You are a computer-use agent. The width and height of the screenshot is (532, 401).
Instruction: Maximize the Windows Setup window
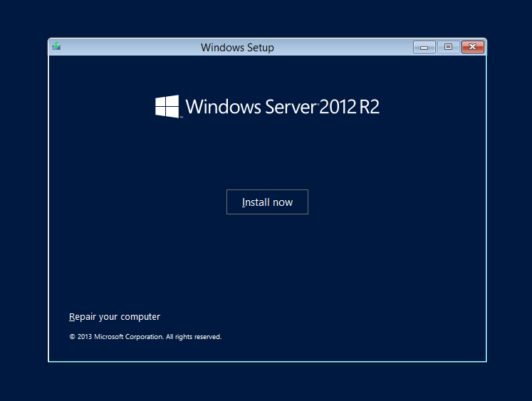(448, 47)
